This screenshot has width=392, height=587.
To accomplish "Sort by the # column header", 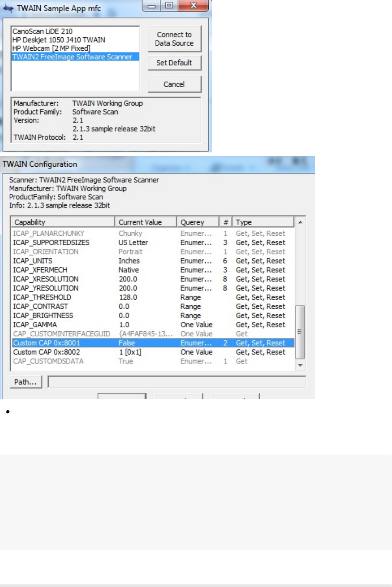I will (225, 222).
